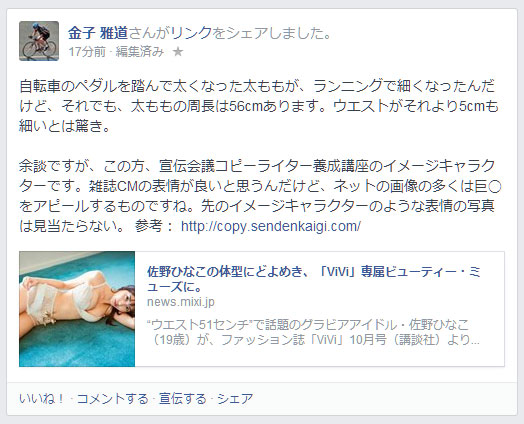Click the ウエスト51センチ article description snippet
The height and width of the screenshot is (424, 524).
(x=313, y=332)
